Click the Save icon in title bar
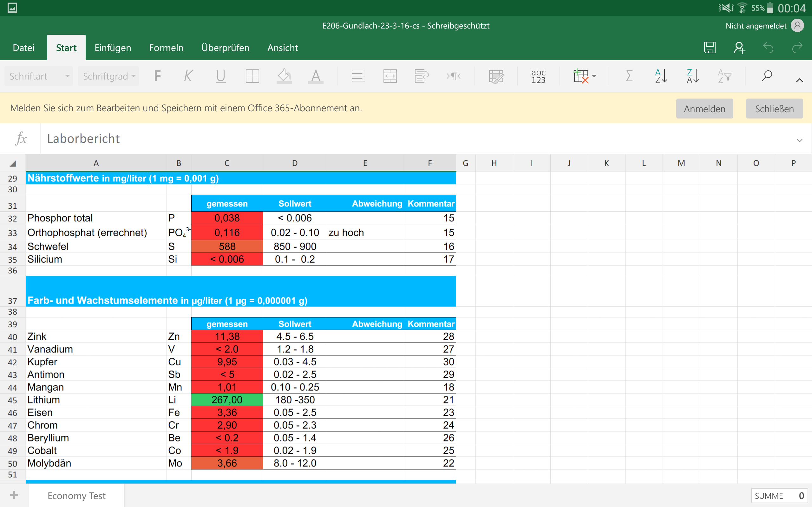The image size is (812, 507). [x=709, y=48]
